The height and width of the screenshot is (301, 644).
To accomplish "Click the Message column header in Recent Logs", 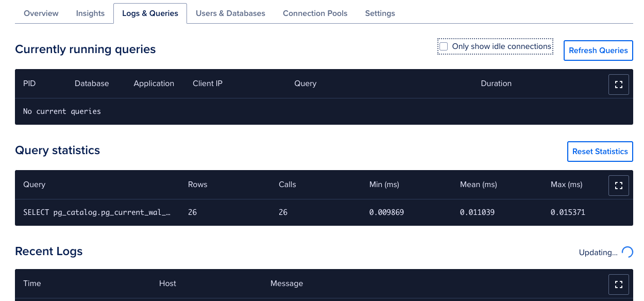I will click(287, 283).
